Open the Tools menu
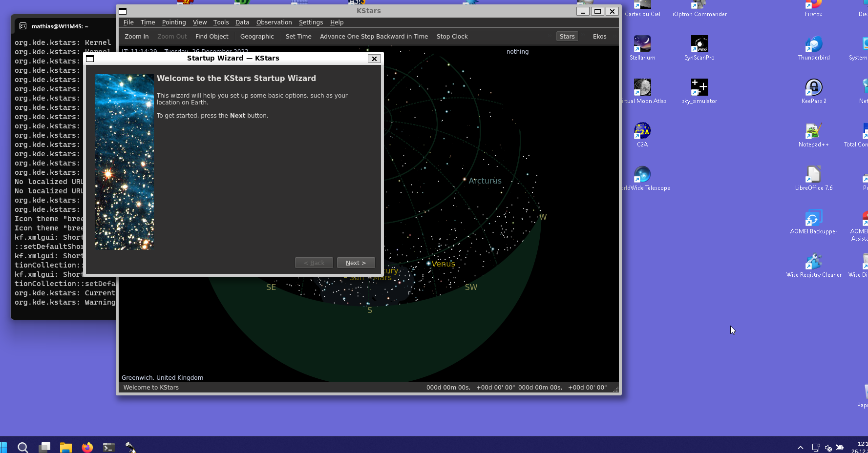This screenshot has height=453, width=868. [x=221, y=22]
